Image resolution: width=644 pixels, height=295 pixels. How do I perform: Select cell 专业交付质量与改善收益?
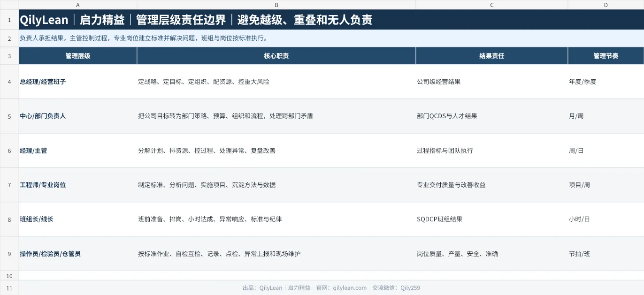point(492,185)
